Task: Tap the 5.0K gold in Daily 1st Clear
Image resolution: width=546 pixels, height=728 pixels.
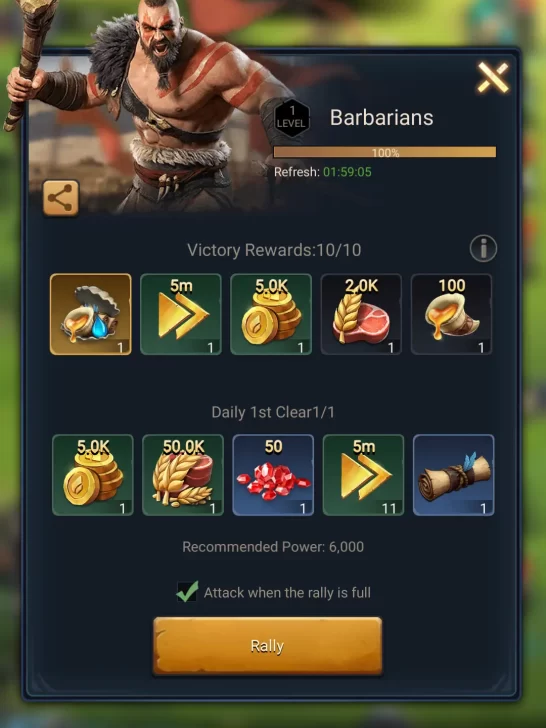Action: (93, 475)
